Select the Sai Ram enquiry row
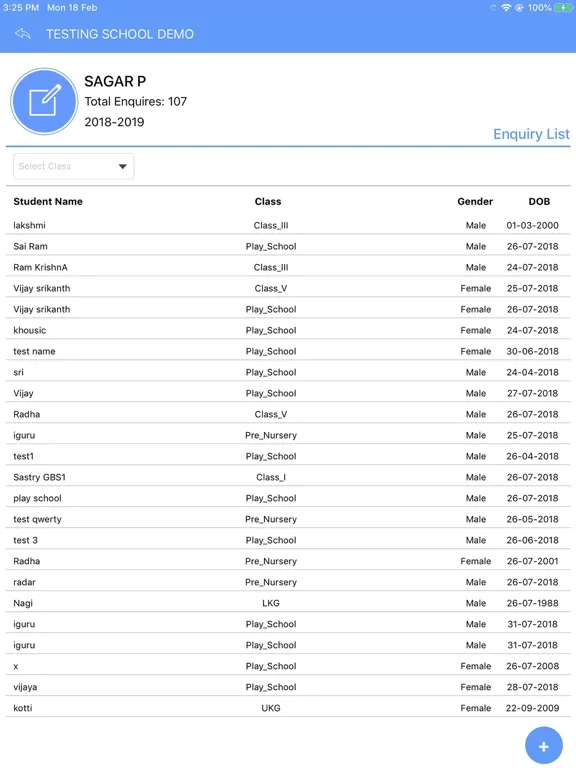This screenshot has width=576, height=768. [288, 246]
